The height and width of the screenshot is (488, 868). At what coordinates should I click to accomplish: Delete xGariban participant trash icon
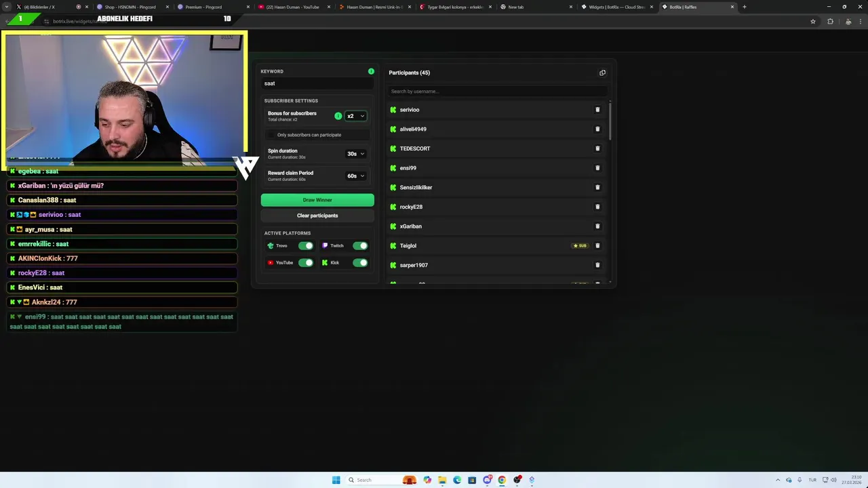(597, 226)
